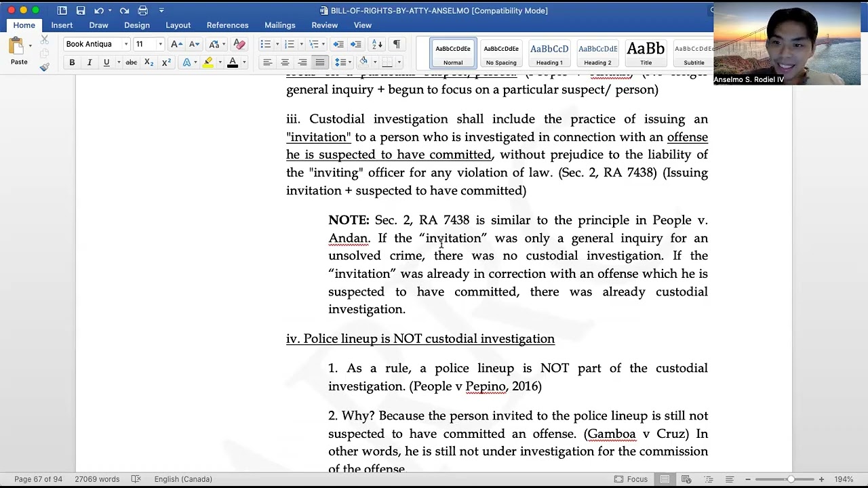The width and height of the screenshot is (868, 488).
Task: Open the Draw ribbon tab
Action: 98,25
